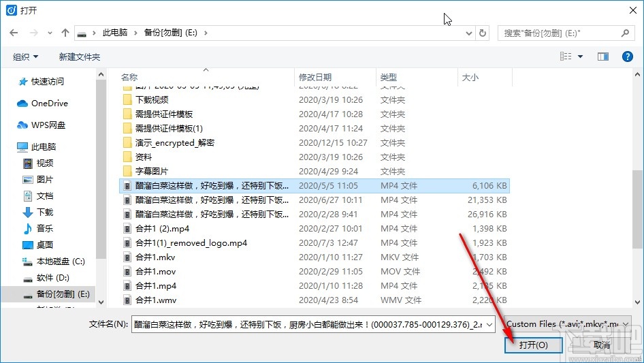
Task: Open view options dropdown arrow
Action: 580,57
